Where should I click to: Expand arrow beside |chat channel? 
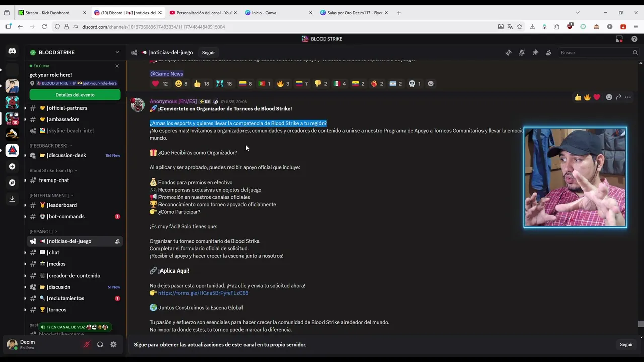click(x=25, y=253)
